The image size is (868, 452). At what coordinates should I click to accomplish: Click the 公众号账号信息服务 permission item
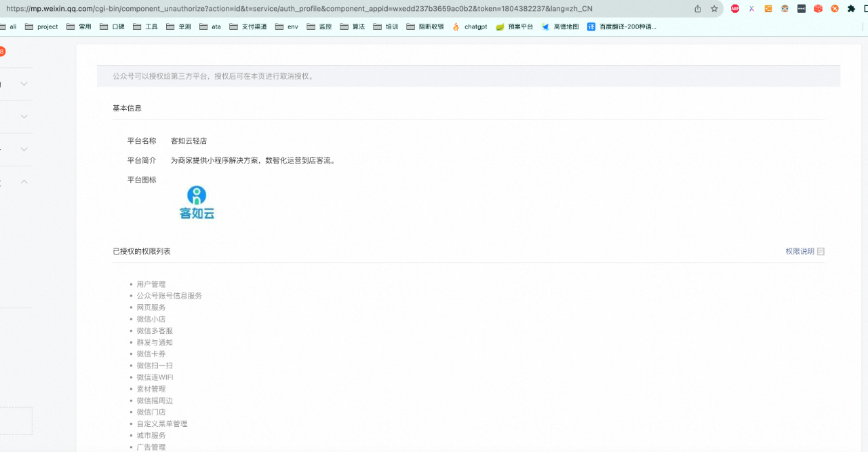coord(170,296)
